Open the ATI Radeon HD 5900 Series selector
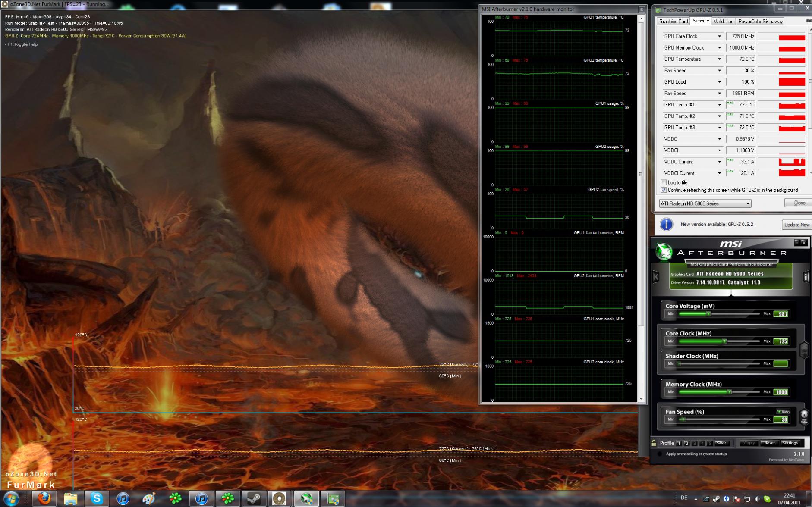 [705, 203]
